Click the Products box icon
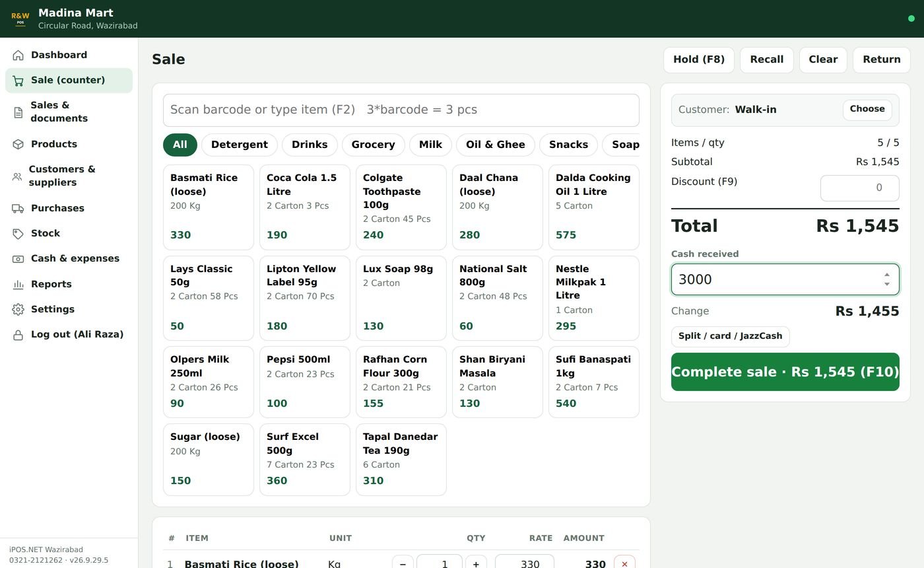This screenshot has height=568, width=924. tap(18, 145)
